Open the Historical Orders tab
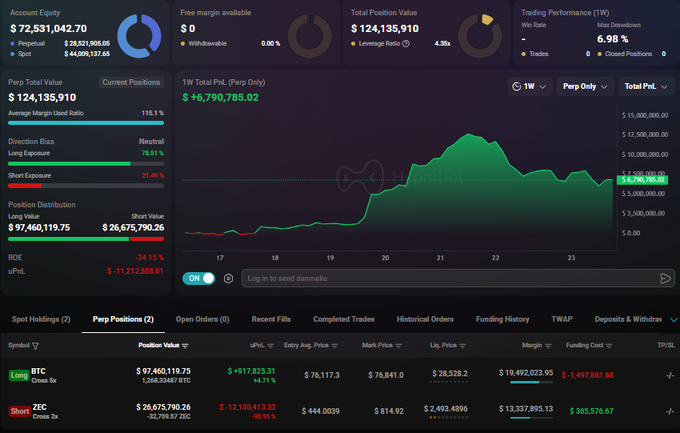Image resolution: width=680 pixels, height=433 pixels. [x=425, y=319]
